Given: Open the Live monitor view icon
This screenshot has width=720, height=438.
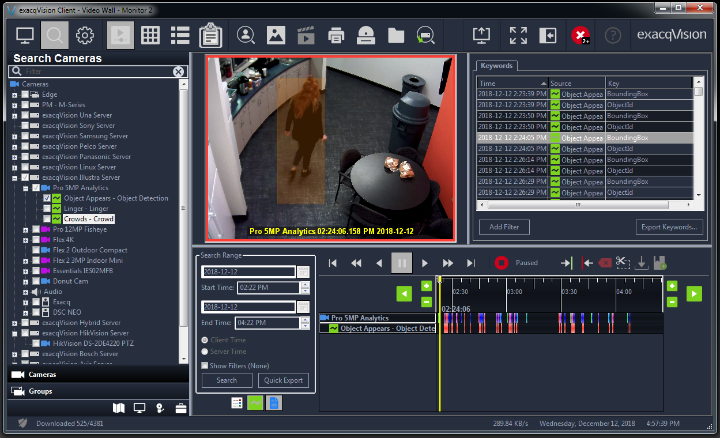Looking at the screenshot, I should [25, 35].
